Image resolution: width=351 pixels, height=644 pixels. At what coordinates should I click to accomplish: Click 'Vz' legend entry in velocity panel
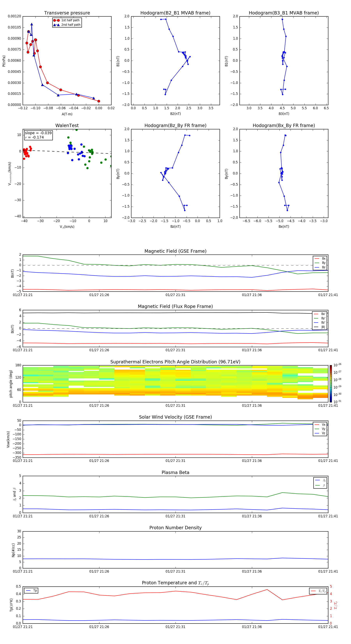320,433
